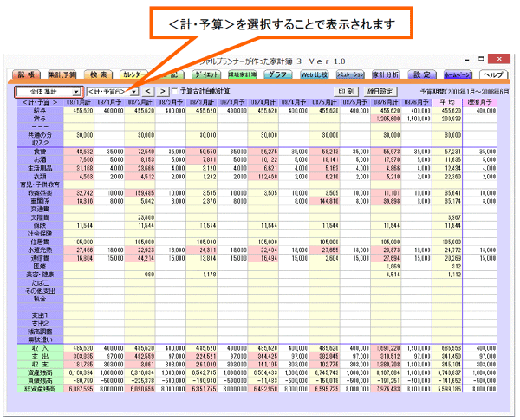Select the 収入 summary row label

[x=40, y=348]
